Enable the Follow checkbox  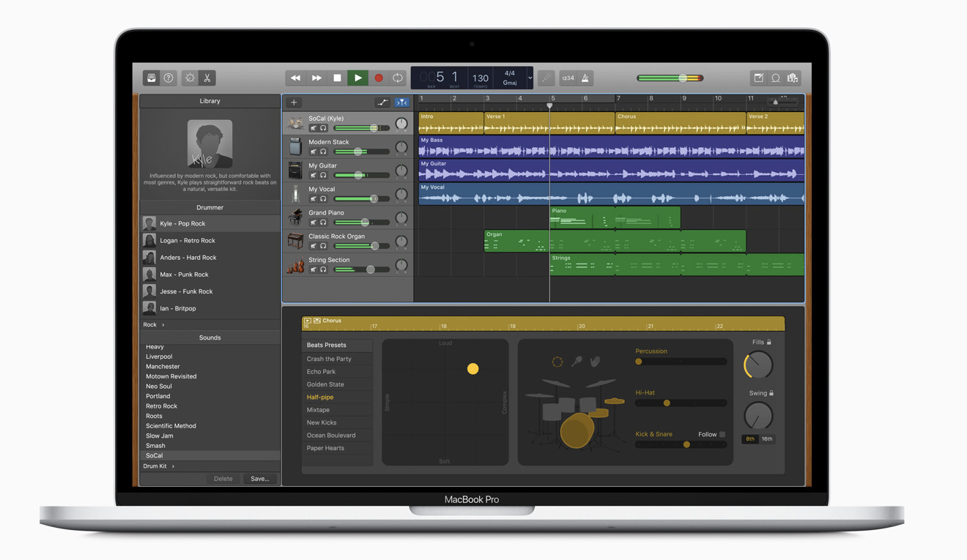[x=722, y=435]
